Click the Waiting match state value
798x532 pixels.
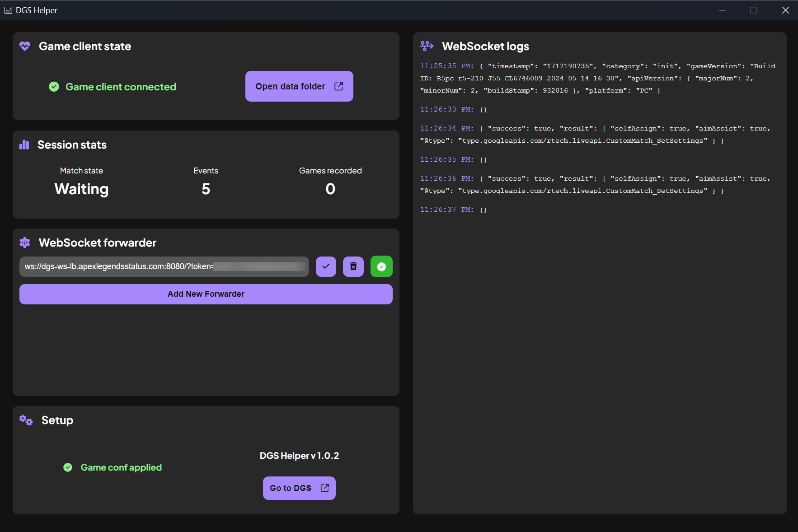pyautogui.click(x=81, y=189)
